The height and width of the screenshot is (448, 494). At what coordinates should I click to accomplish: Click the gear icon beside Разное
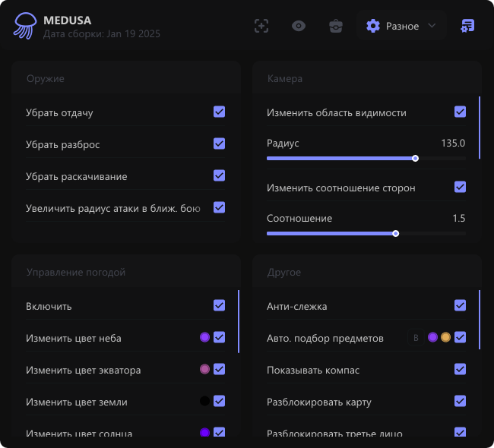click(x=372, y=26)
